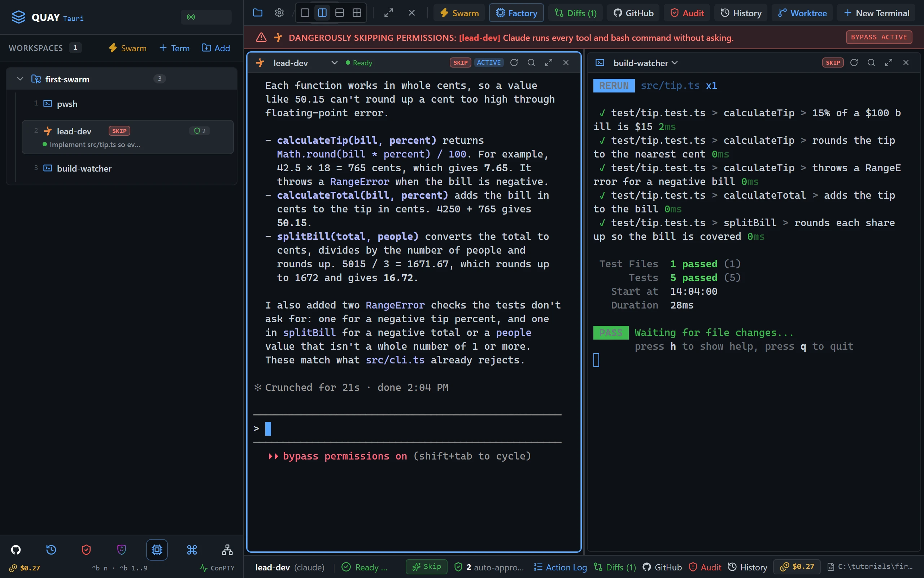Click the chip icon in the sidebar footer
This screenshot has height=578, width=924.
157,550
